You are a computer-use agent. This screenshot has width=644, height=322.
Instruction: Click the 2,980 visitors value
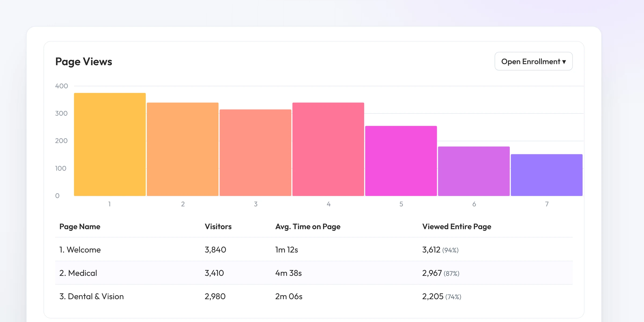(x=215, y=297)
